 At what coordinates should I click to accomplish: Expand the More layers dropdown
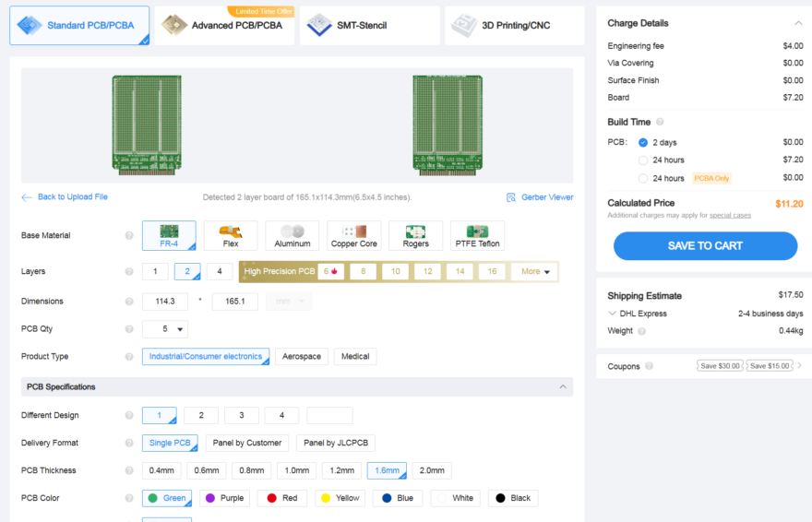pyautogui.click(x=535, y=272)
